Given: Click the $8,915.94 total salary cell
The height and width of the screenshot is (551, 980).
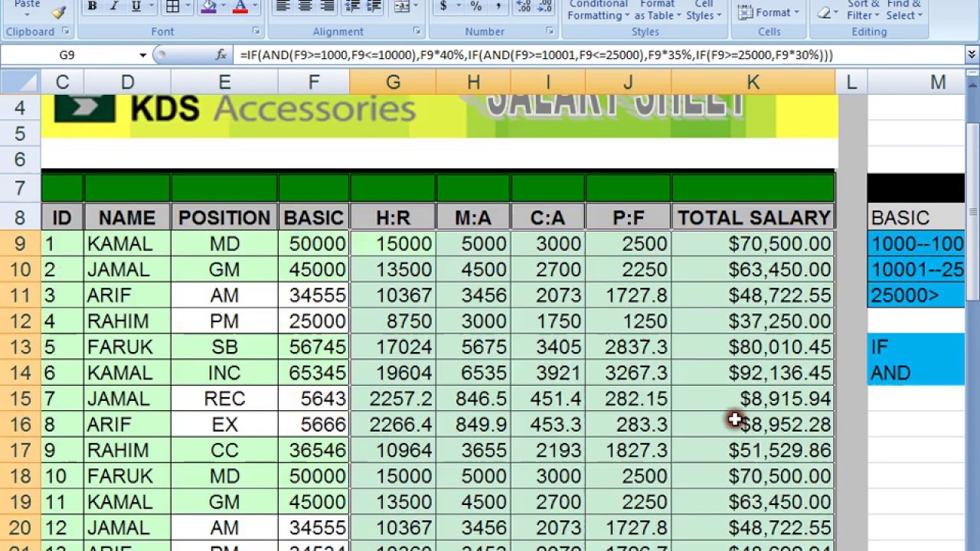Looking at the screenshot, I should click(x=753, y=399).
